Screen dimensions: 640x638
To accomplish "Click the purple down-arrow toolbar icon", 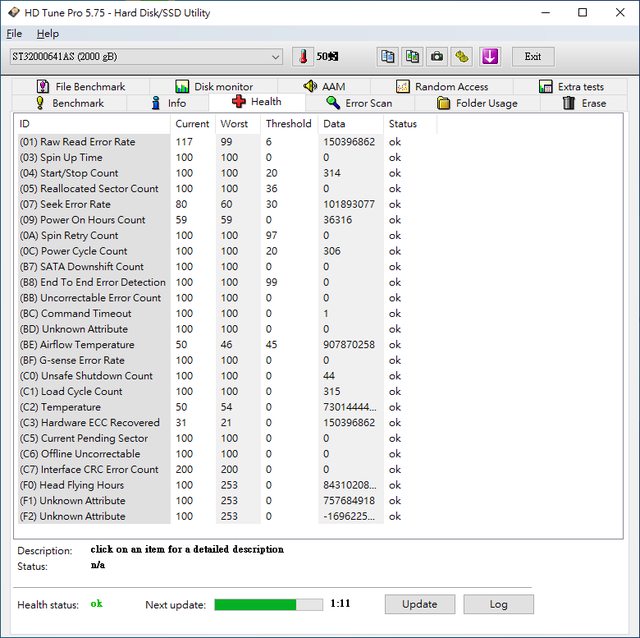I will (489, 57).
